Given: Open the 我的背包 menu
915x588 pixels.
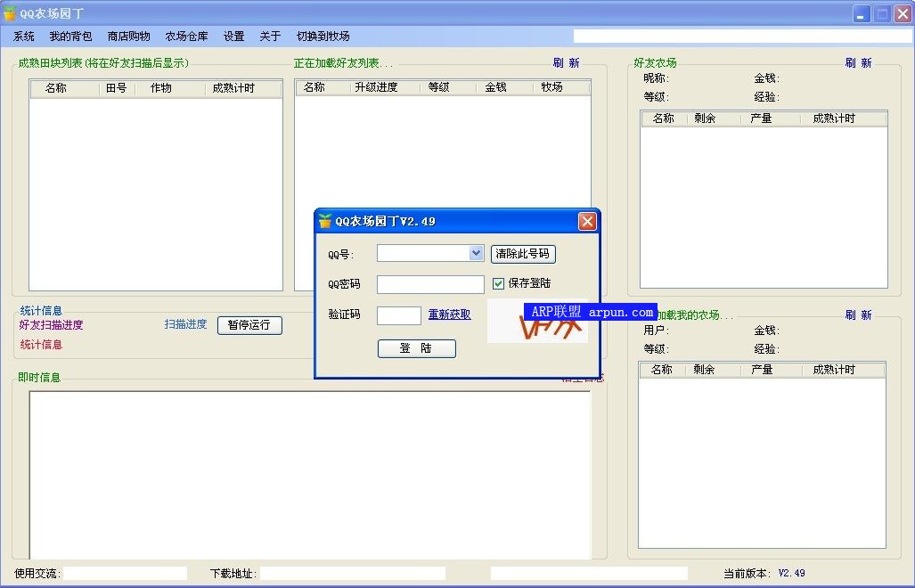Looking at the screenshot, I should pyautogui.click(x=70, y=37).
